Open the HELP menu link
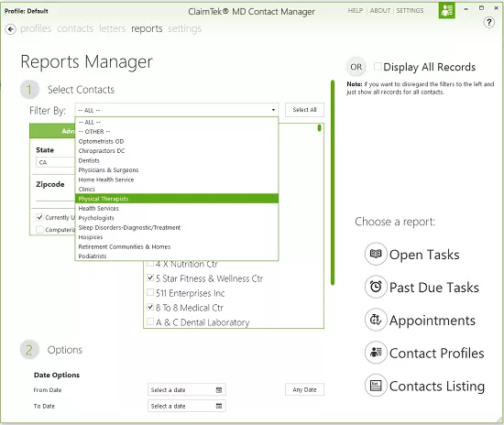This screenshot has width=504, height=425. 356,11
